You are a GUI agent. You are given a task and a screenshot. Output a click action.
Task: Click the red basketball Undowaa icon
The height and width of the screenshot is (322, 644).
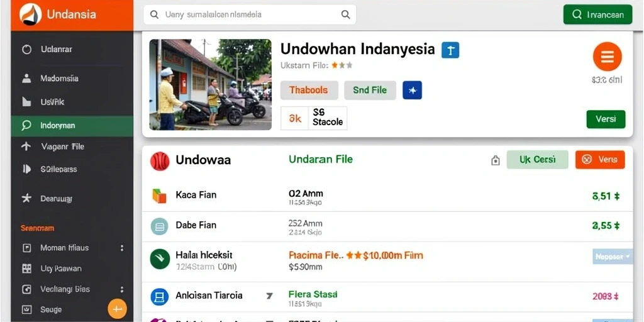tap(160, 161)
